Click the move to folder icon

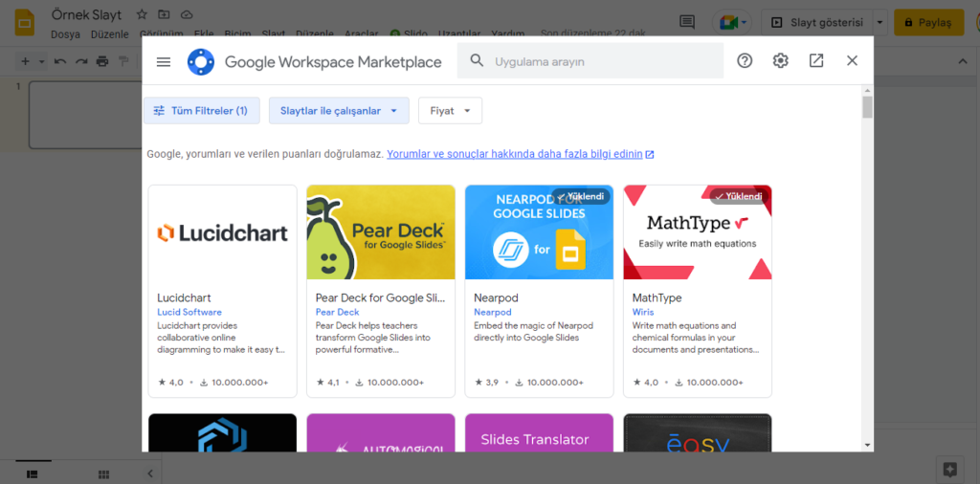tap(164, 14)
